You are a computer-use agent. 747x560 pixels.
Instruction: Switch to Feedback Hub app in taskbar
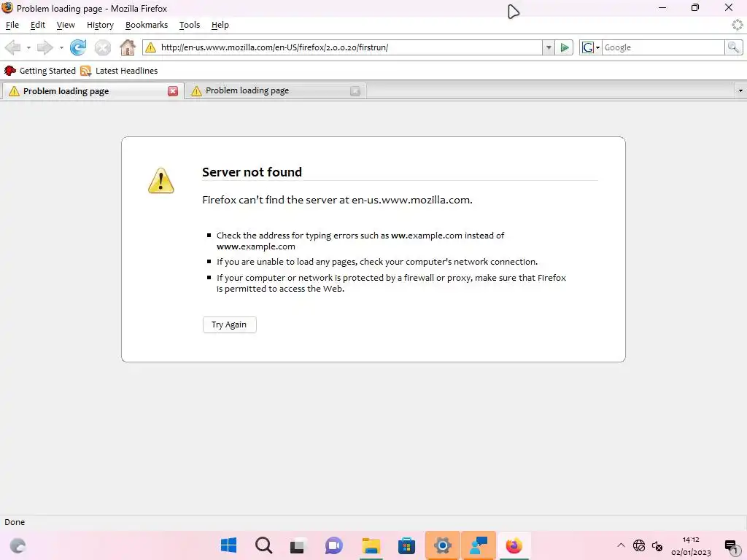(x=479, y=545)
